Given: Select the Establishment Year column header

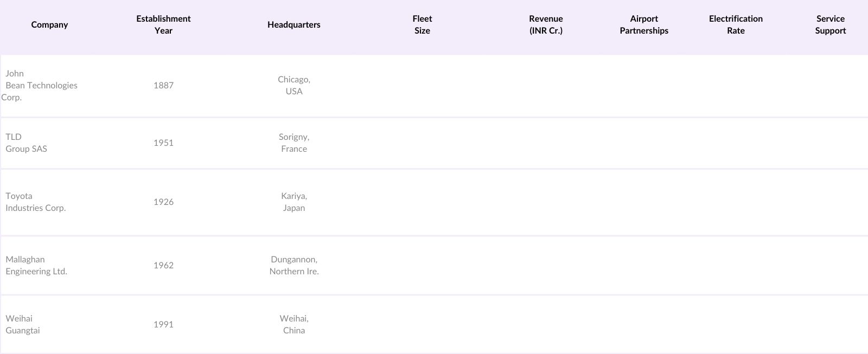Looking at the screenshot, I should click(x=163, y=24).
